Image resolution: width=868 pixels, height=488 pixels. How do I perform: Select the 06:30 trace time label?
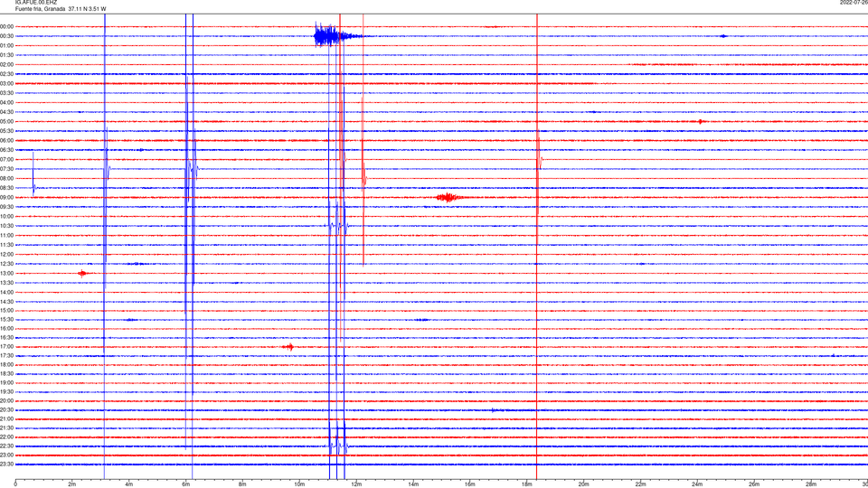tap(6, 150)
